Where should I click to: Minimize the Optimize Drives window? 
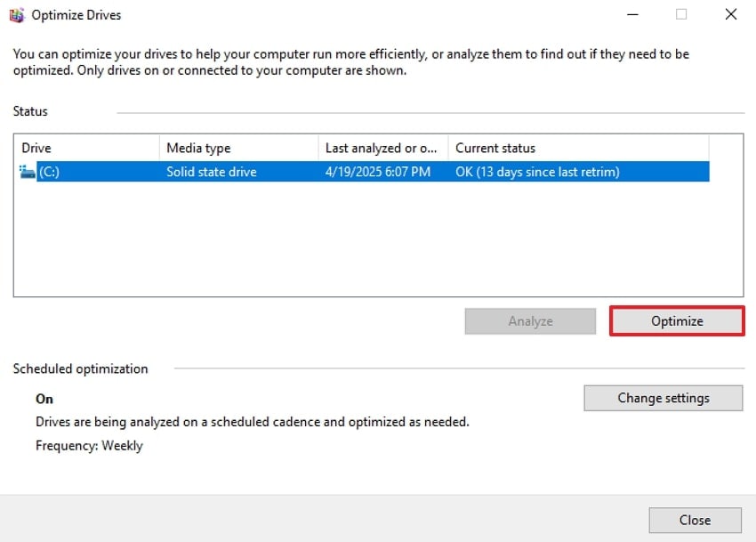point(632,14)
